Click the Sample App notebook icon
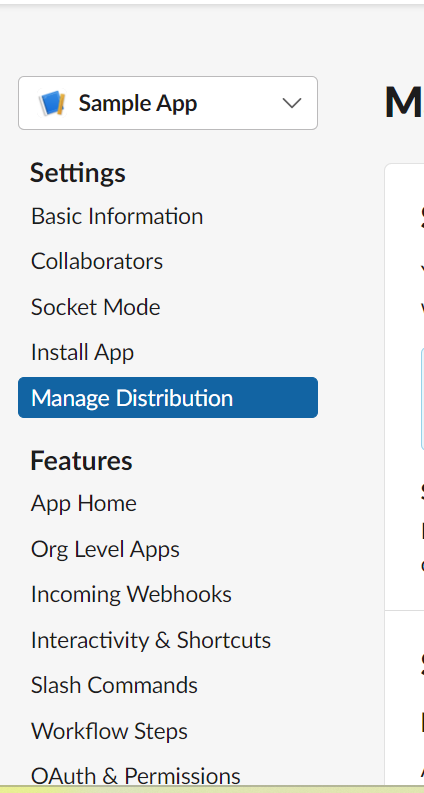 [52, 103]
